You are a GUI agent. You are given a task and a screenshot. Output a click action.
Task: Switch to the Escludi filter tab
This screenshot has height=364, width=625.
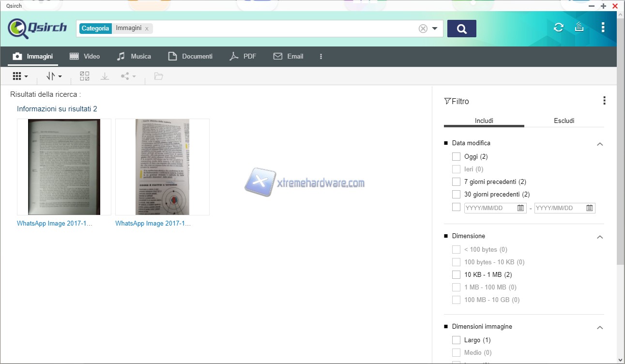point(564,121)
